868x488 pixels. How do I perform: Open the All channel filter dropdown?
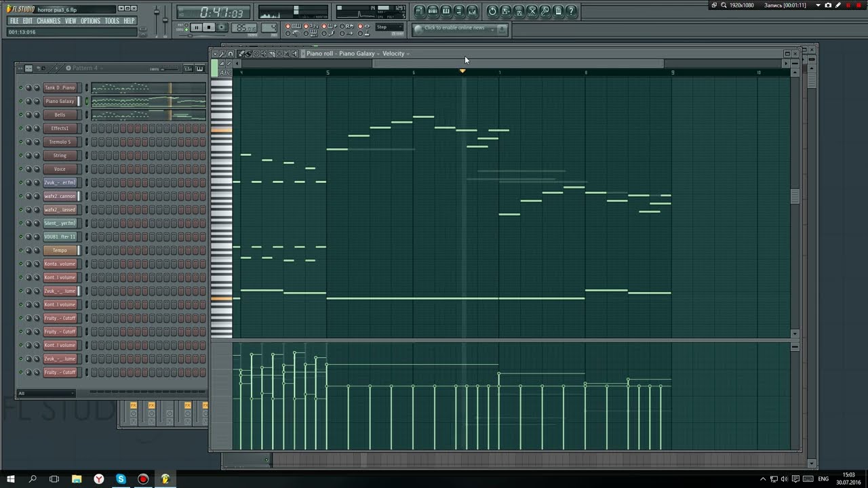(x=46, y=393)
